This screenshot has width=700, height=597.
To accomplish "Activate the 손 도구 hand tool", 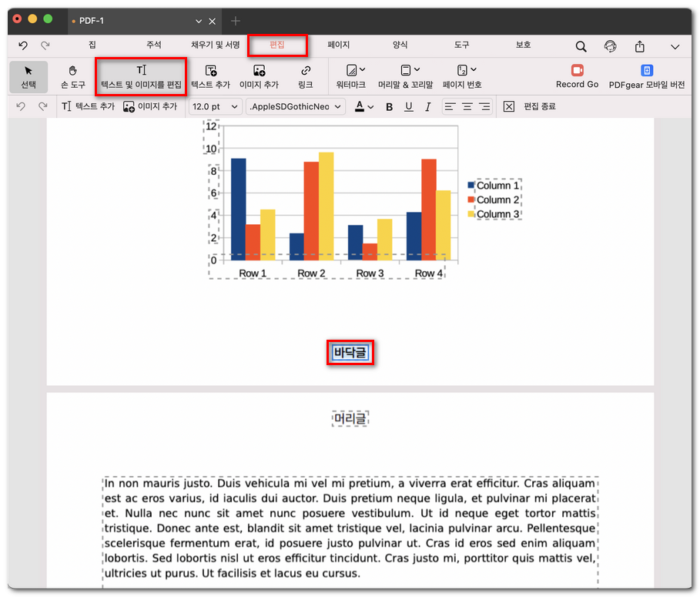I will tap(72, 77).
